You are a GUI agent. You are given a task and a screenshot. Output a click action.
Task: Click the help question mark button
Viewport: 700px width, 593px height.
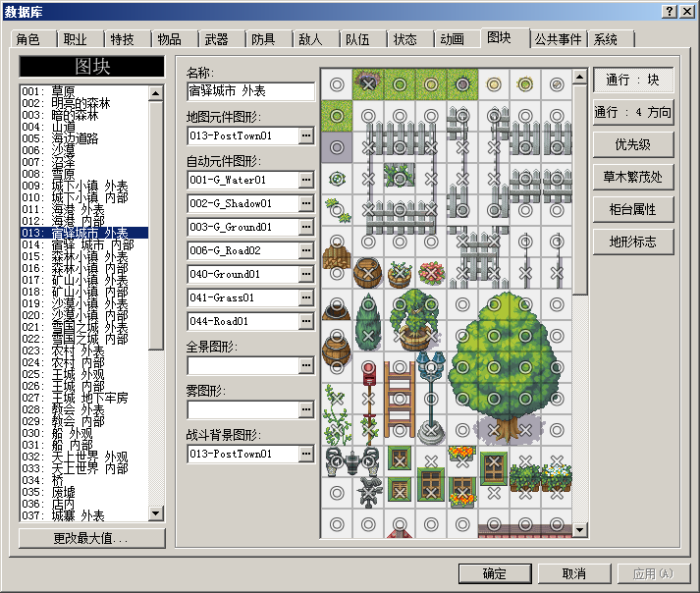(670, 12)
